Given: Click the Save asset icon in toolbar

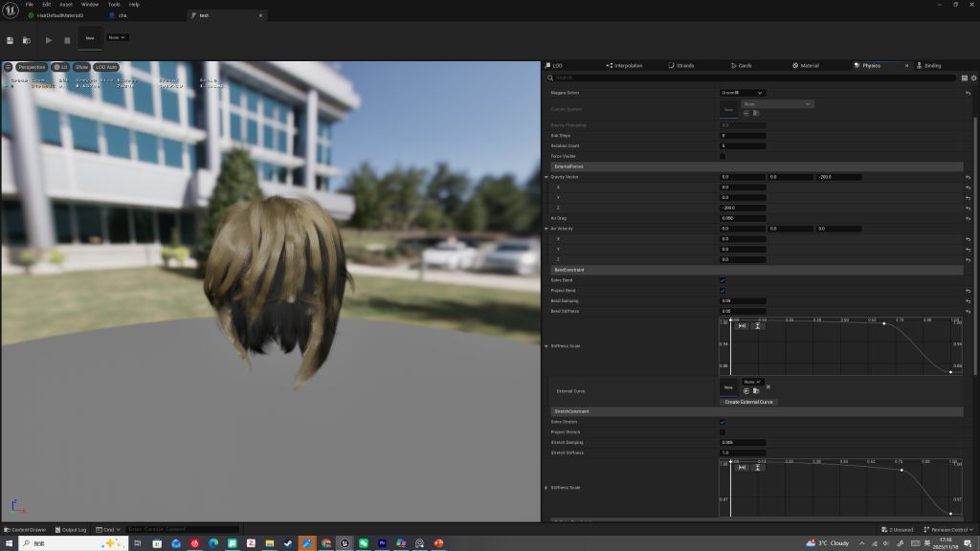Looking at the screenshot, I should [x=10, y=40].
